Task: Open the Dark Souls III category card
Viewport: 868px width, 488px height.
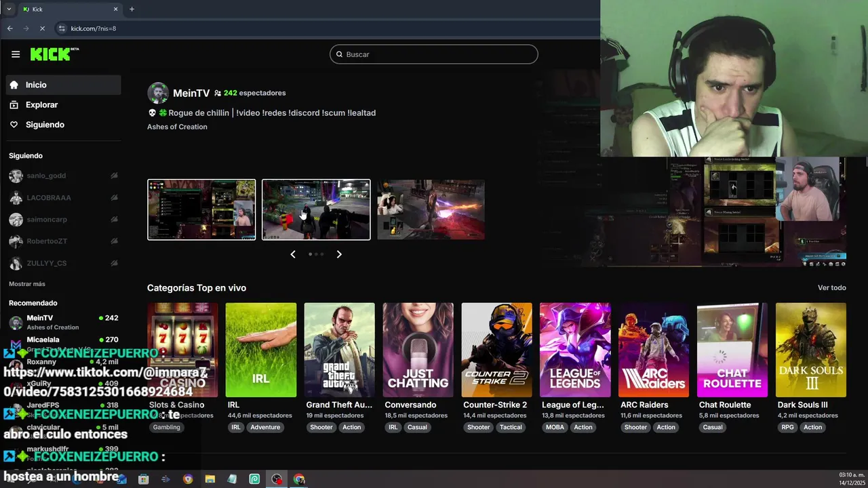Action: click(811, 350)
